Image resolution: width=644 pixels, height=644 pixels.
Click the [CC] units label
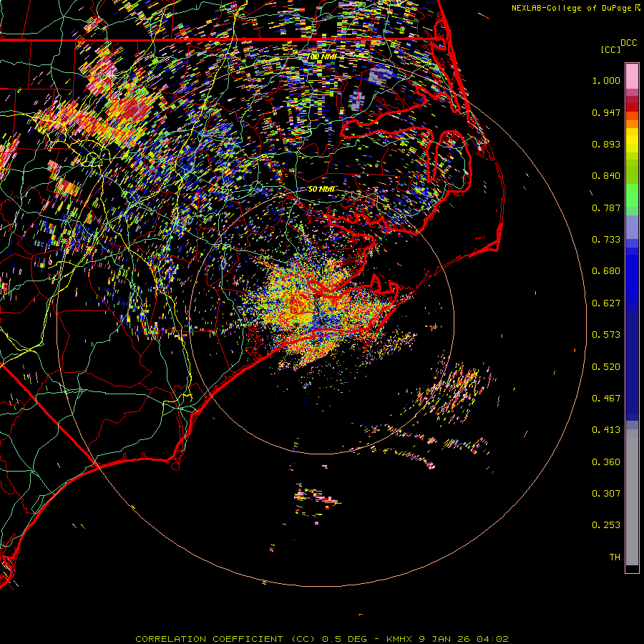click(610, 49)
